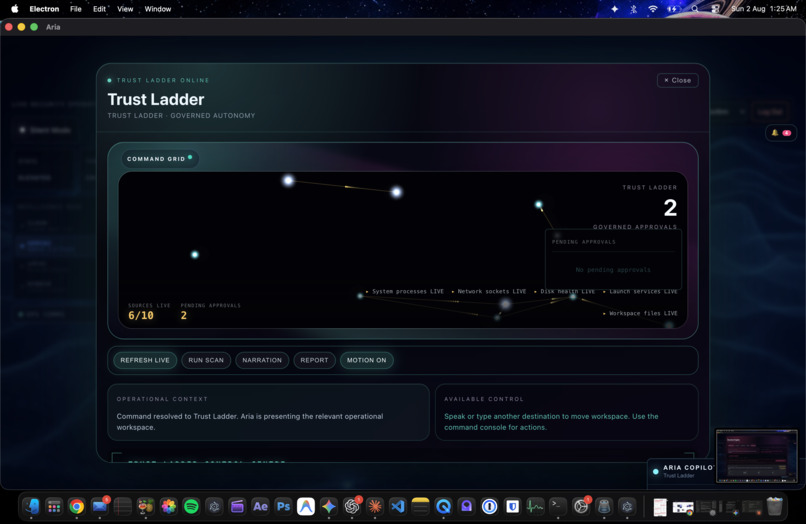Open the Edit menu
Screen dimensions: 806x524
coord(99,9)
